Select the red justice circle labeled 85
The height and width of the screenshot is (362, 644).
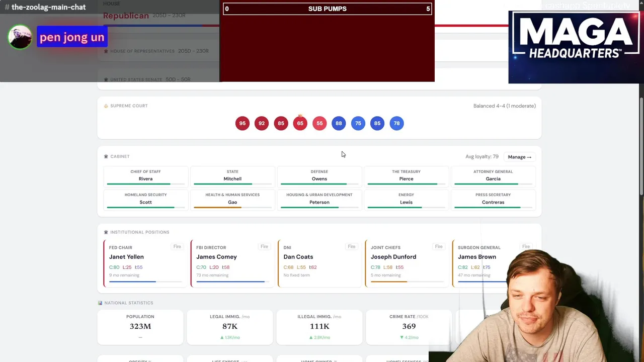281,123
